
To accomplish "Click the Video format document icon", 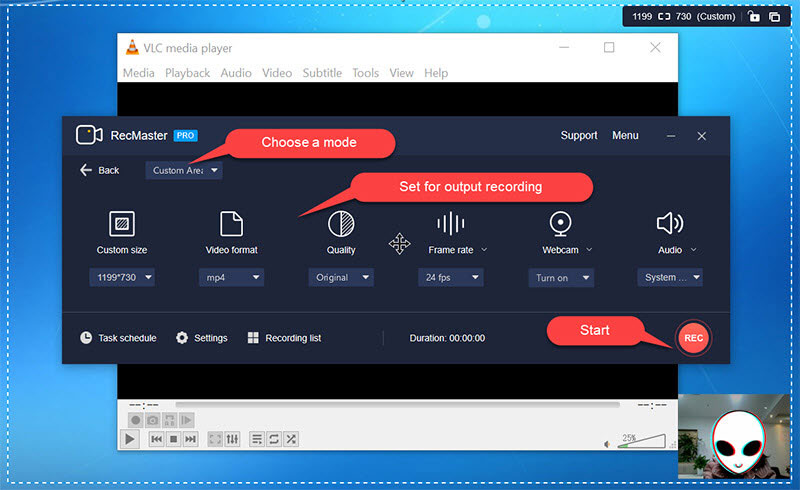I will pyautogui.click(x=231, y=224).
